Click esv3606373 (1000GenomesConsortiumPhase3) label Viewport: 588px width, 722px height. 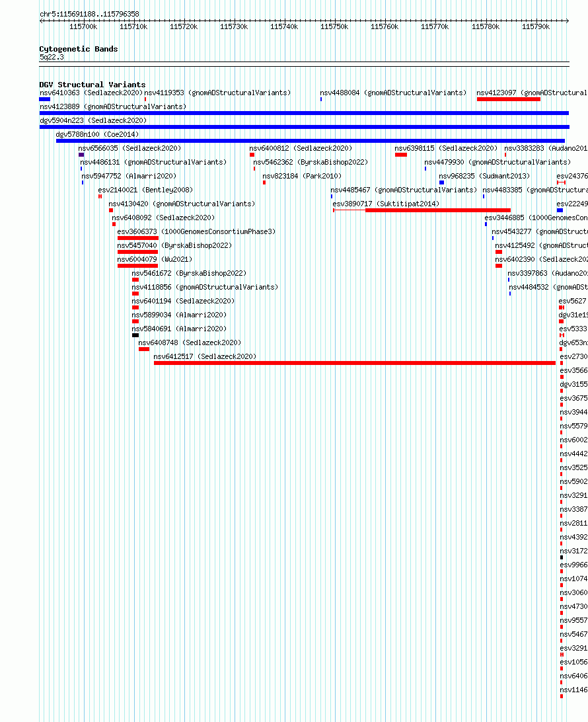click(196, 231)
